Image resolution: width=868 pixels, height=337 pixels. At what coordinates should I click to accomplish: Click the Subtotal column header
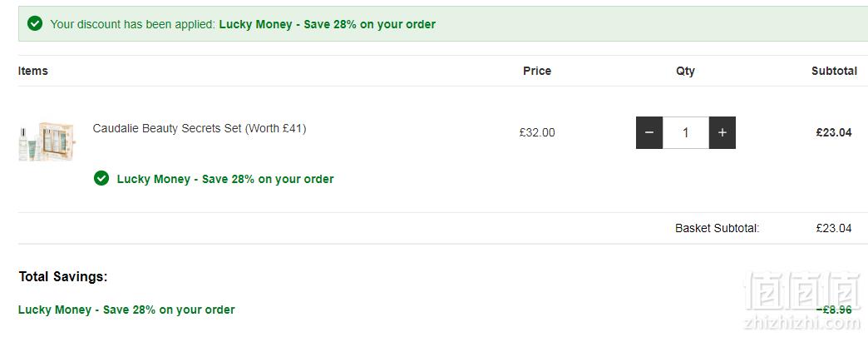834,71
